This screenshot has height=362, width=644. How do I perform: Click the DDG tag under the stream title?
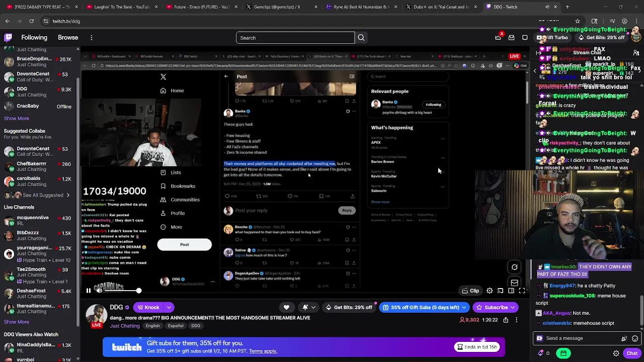(x=196, y=326)
